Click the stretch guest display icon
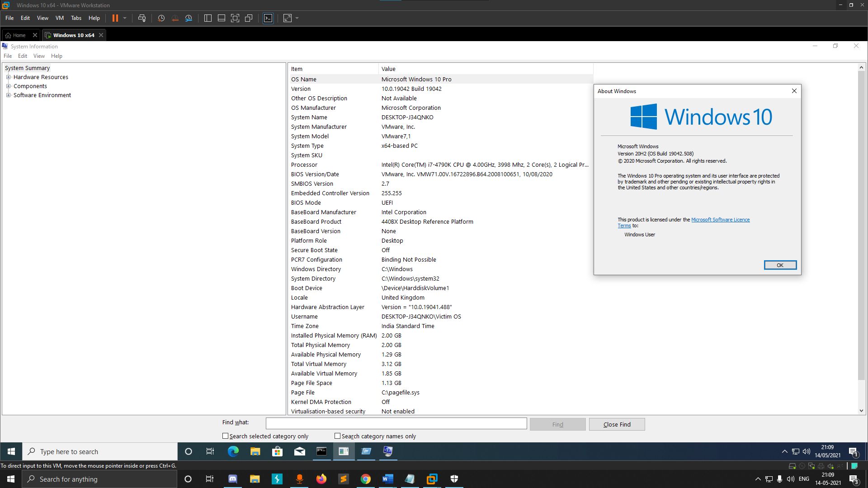This screenshot has width=868, height=488. 288,18
